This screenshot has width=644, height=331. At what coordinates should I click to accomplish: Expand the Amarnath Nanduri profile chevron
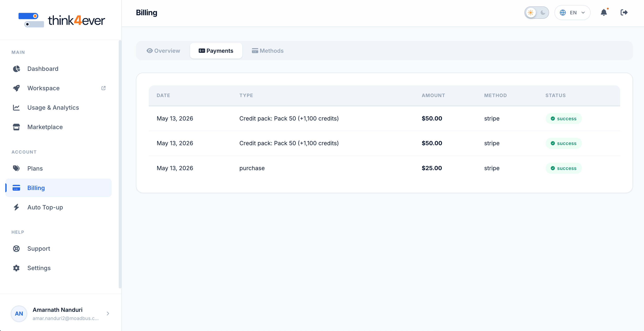coord(108,314)
